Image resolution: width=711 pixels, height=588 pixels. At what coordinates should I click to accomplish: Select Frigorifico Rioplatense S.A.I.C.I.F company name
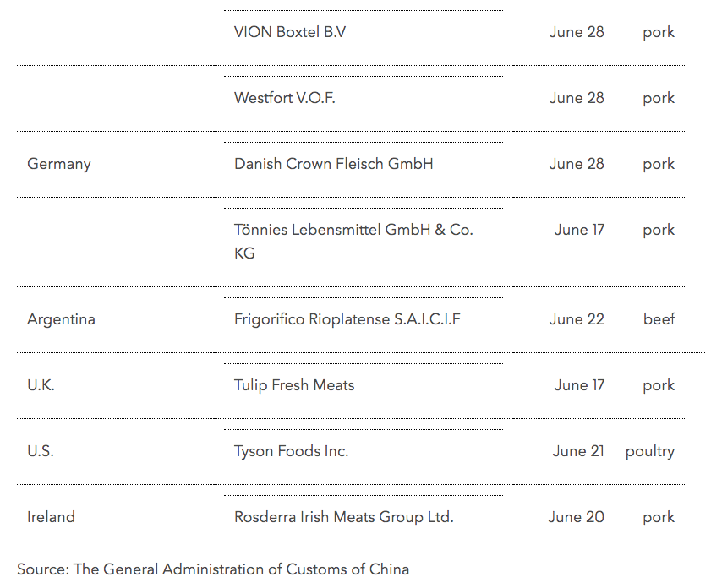pos(347,319)
